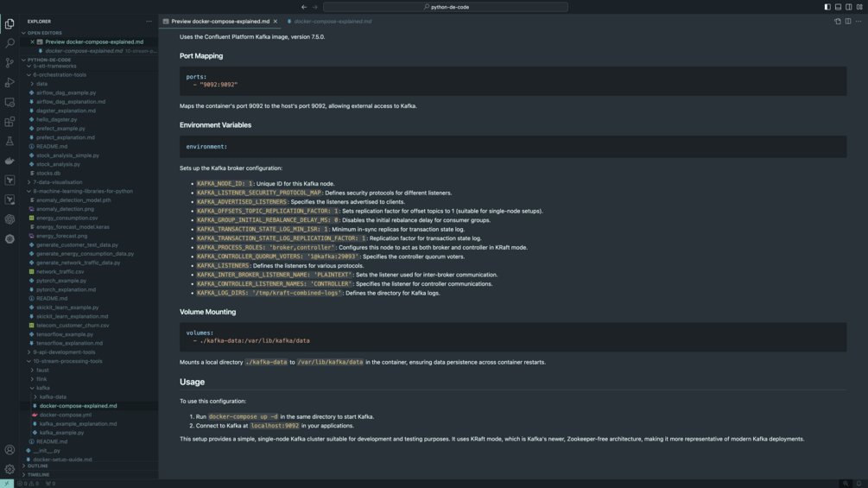
Task: Toggle secondary side bar visibility
Action: [x=848, y=7]
